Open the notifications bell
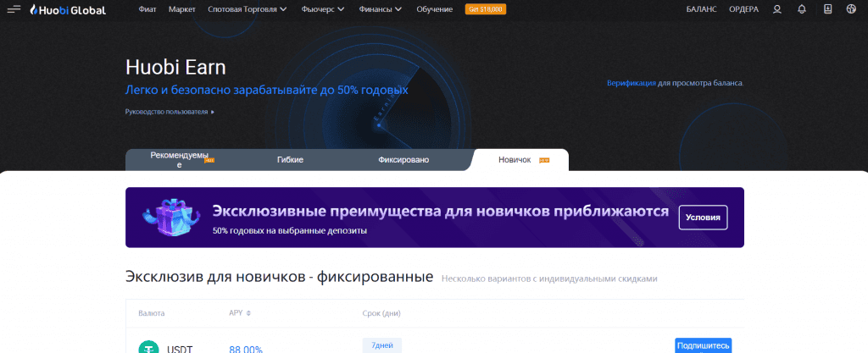Image resolution: width=868 pixels, height=353 pixels. (x=802, y=9)
